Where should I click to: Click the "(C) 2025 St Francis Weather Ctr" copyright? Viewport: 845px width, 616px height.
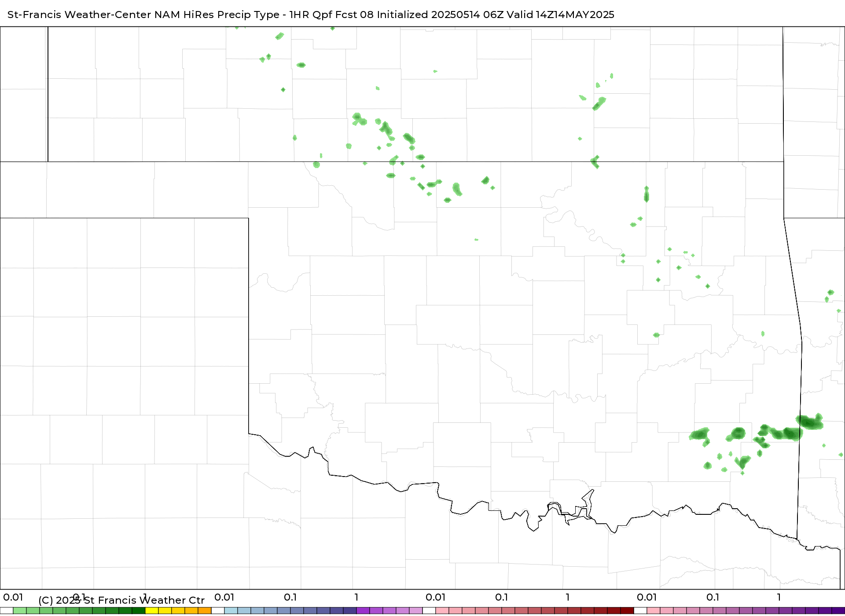(x=121, y=600)
